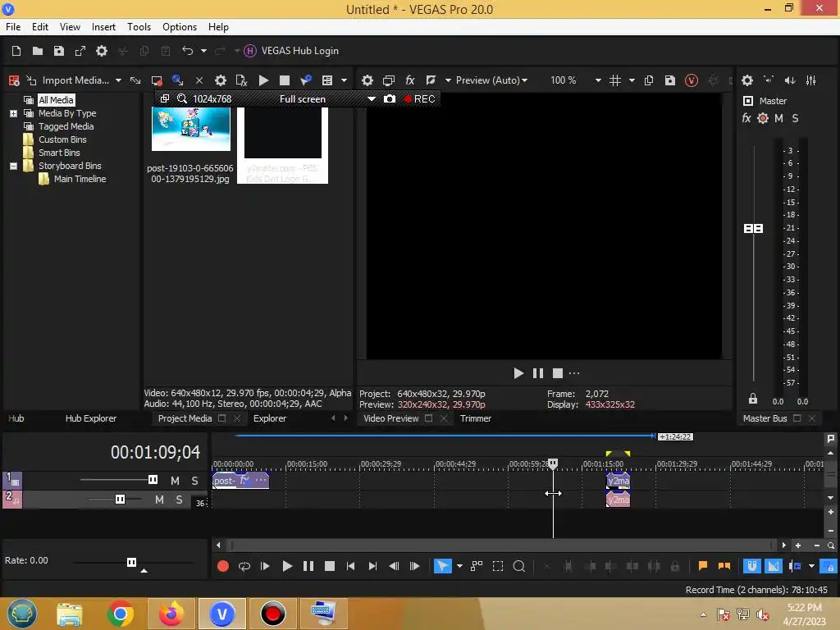This screenshot has width=840, height=630.
Task: Start media preview in Project Media toolbar
Action: point(263,80)
